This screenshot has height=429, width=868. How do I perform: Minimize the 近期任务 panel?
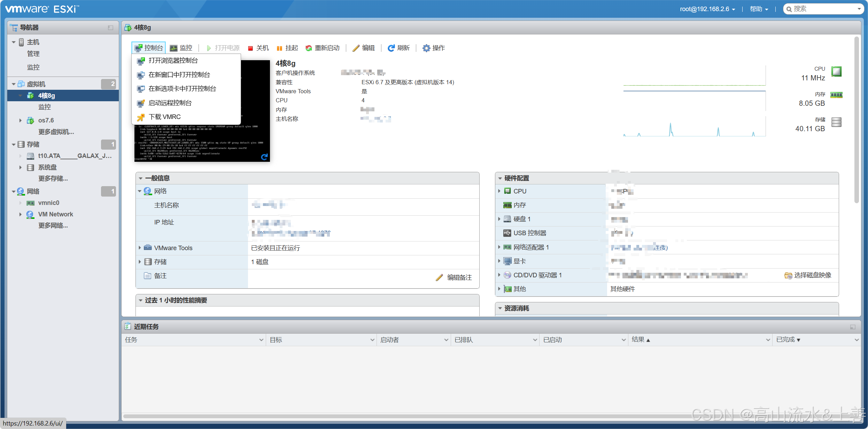[853, 327]
